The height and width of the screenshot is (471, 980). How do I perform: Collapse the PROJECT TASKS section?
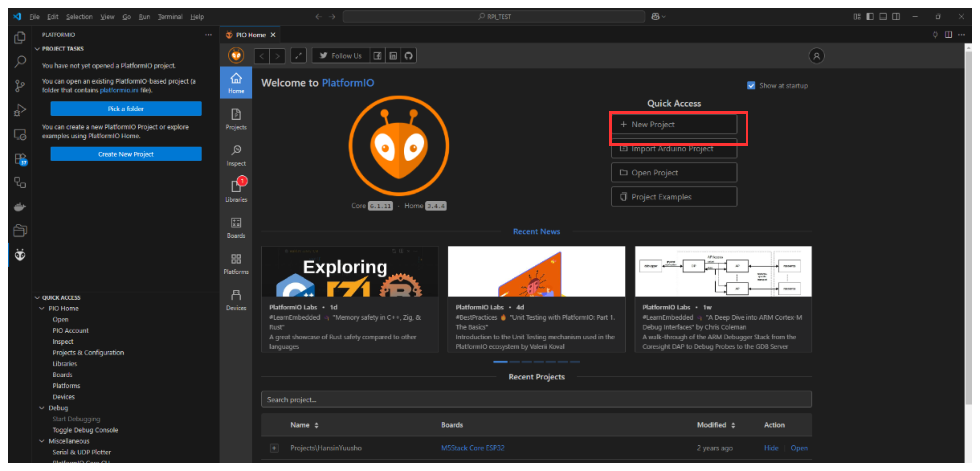point(37,49)
